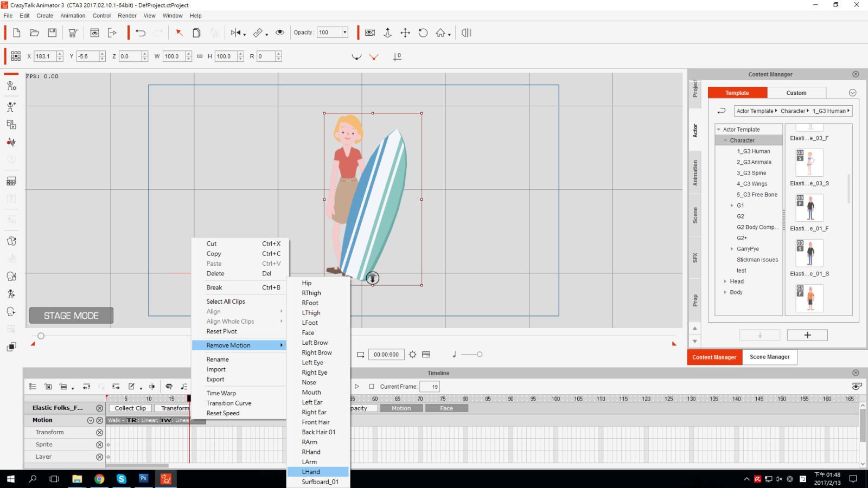Open Chrome from the taskbar
The image size is (868, 488).
pos(99,479)
